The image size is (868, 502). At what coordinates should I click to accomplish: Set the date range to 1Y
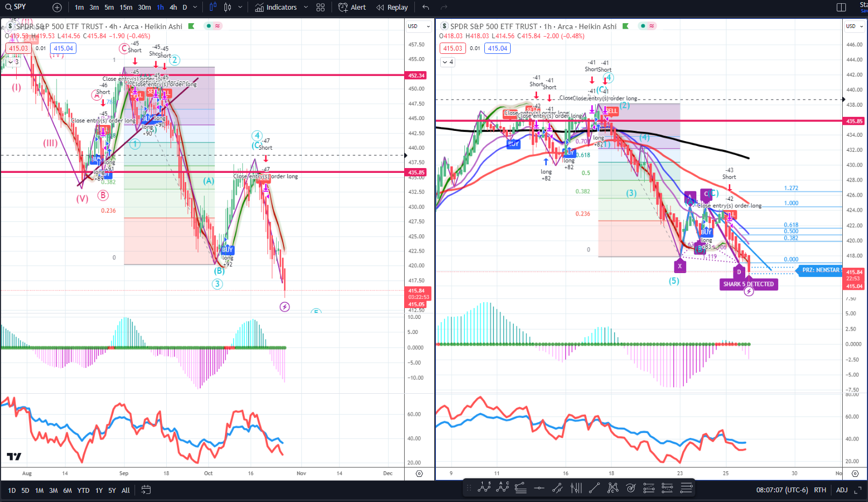99,491
